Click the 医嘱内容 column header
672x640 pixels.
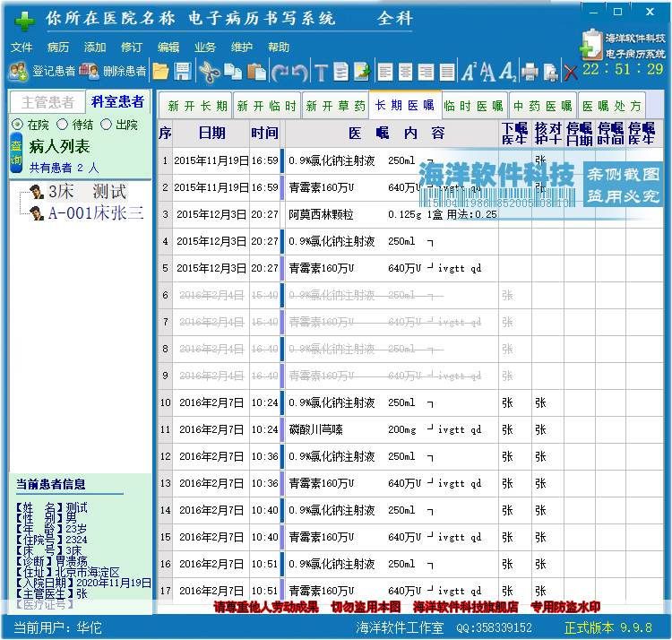point(392,133)
